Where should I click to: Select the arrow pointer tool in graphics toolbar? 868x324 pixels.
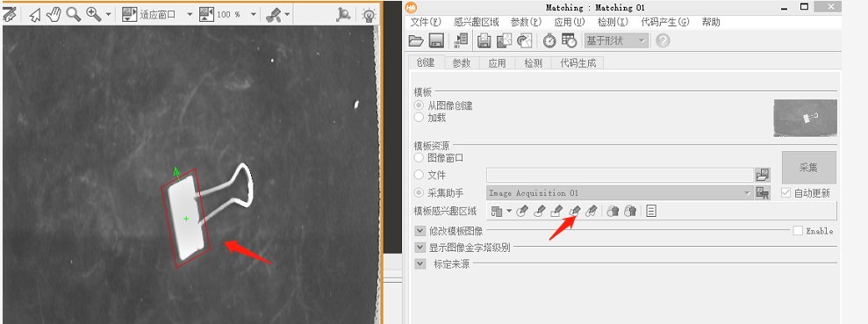click(x=35, y=14)
